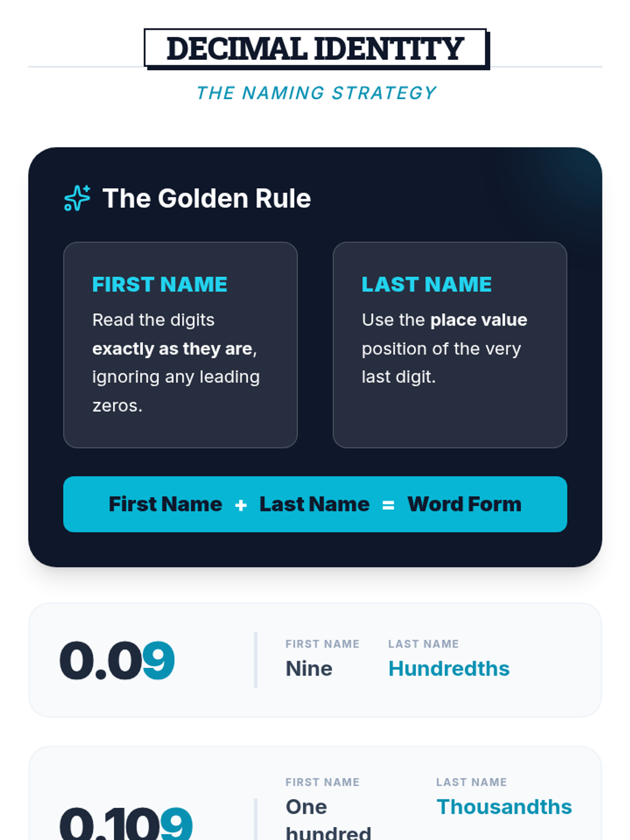Click the 0.09 decimal number
Screen dimensions: 630x840
117,660
